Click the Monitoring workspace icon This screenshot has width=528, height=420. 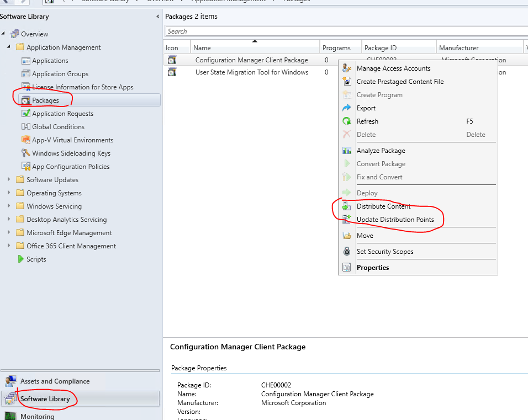coord(10,416)
